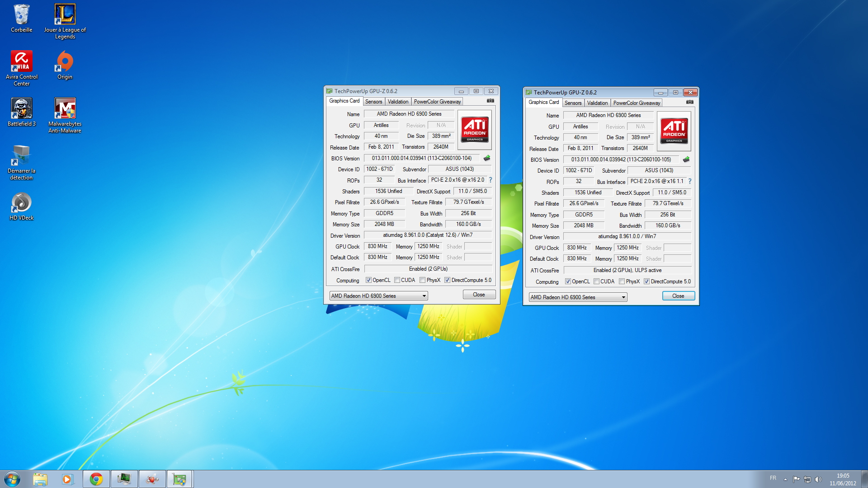Switch to Validation tab in right GPU-Z
868x488 pixels.
point(597,103)
